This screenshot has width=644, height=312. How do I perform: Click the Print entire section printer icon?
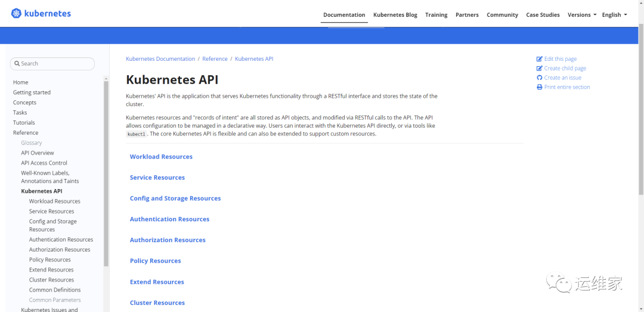540,87
